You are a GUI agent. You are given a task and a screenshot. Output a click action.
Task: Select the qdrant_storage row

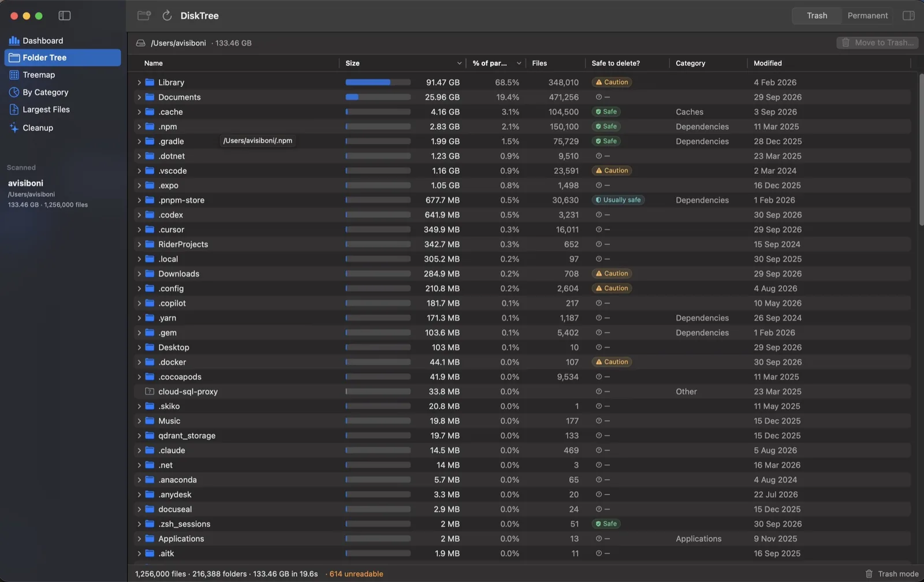click(523, 435)
